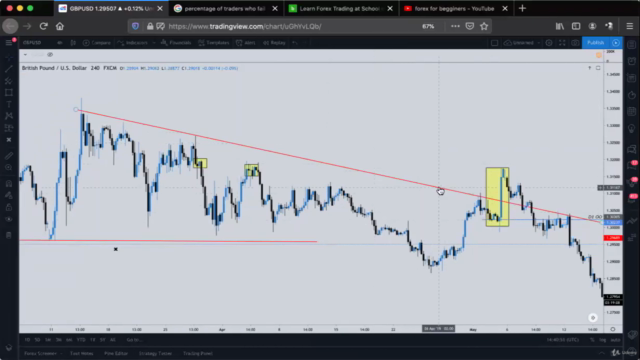Open the browser page actions ellipsis
The image size is (640, 360).
point(455,26)
